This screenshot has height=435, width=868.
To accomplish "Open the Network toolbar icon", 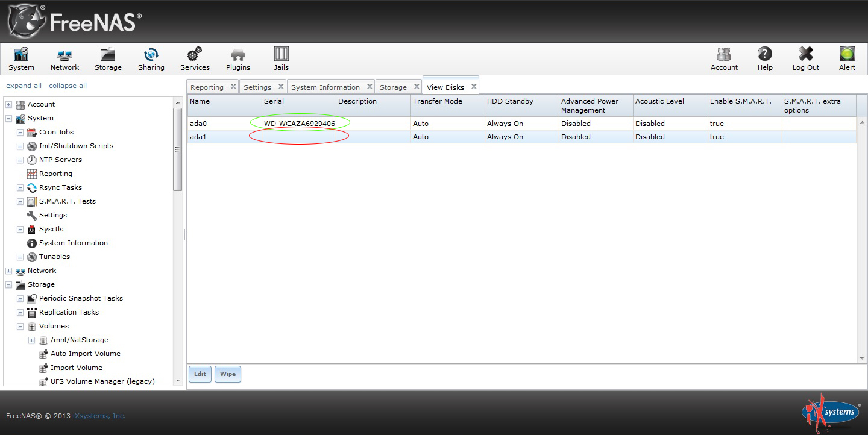I will (64, 59).
